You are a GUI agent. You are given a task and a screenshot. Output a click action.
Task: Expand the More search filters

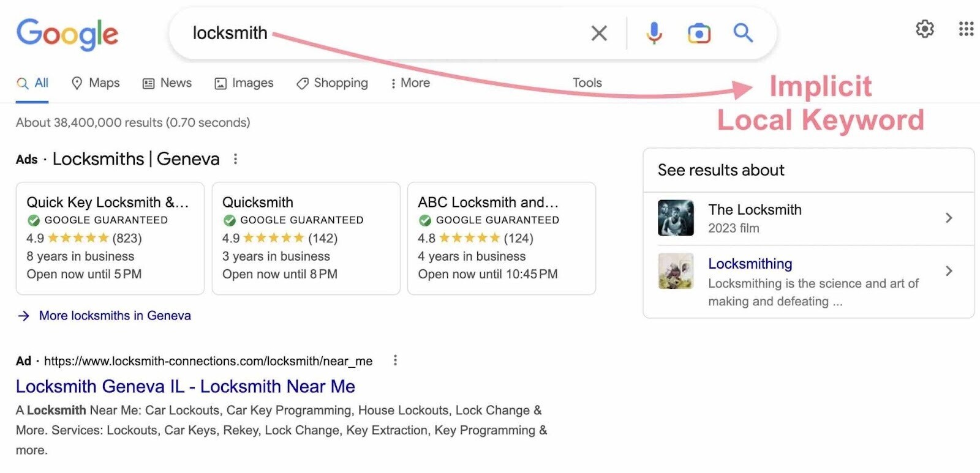410,83
